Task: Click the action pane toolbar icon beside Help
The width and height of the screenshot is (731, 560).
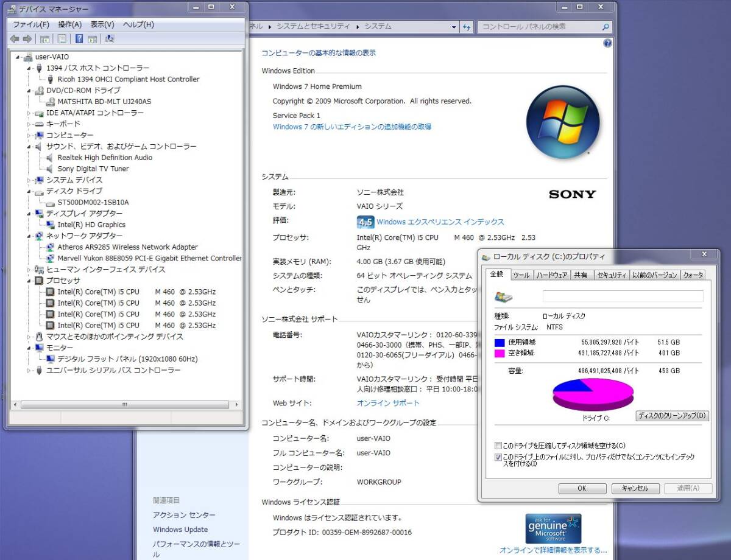Action: point(93,39)
